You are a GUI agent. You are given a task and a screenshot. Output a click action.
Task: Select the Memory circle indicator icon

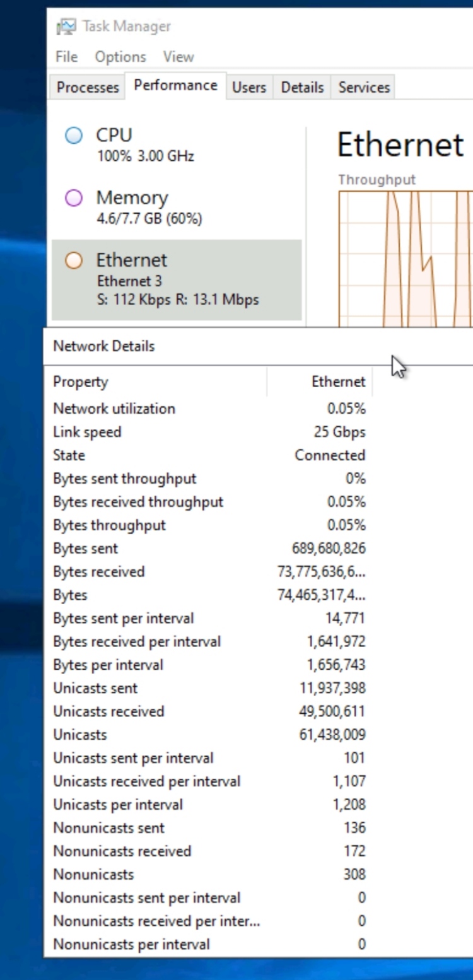74,198
